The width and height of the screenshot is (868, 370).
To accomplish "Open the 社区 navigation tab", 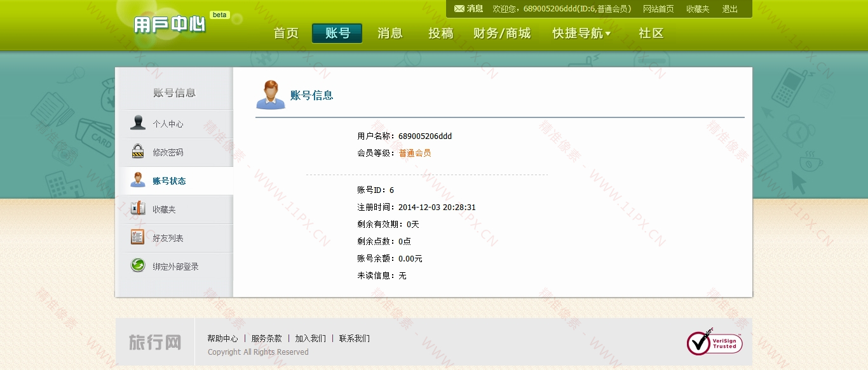I will tap(651, 33).
